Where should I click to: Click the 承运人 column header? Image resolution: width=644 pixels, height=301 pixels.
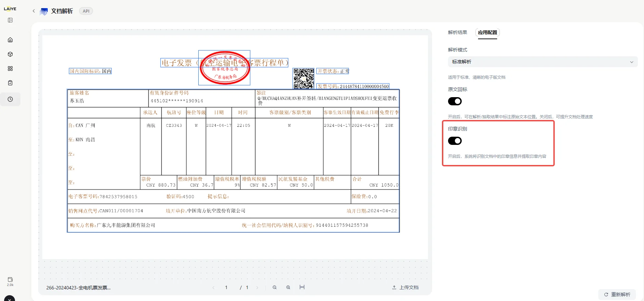click(x=150, y=112)
